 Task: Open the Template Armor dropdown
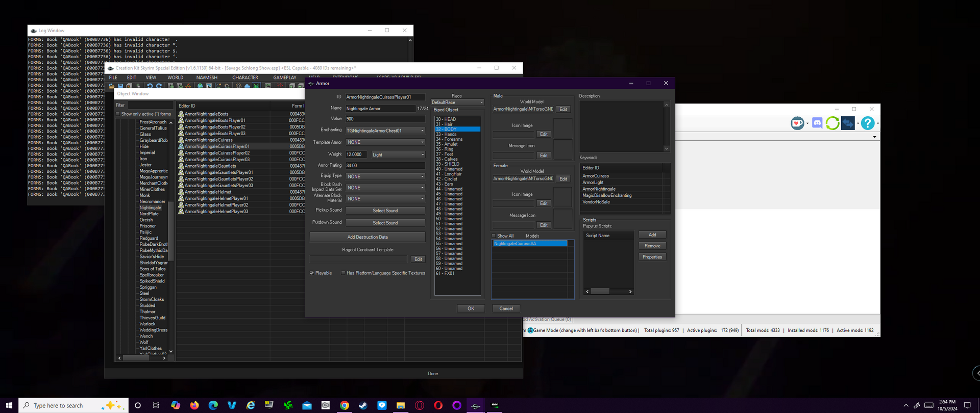[385, 142]
